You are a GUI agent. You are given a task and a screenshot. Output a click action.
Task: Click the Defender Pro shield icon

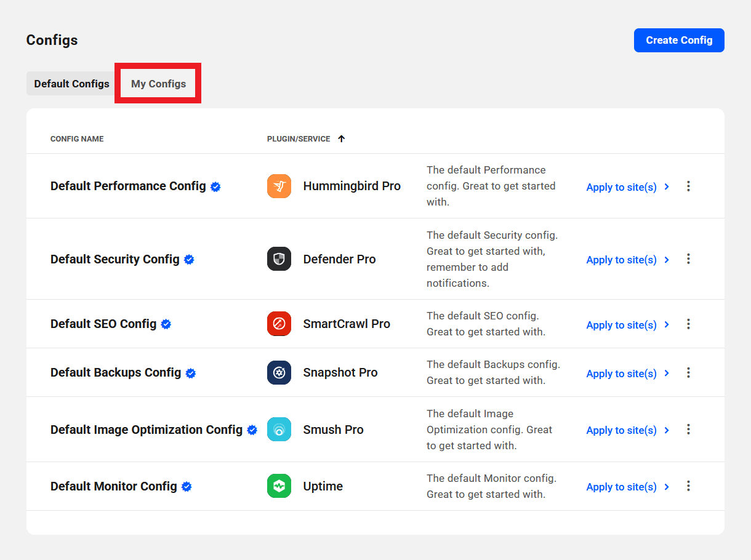click(279, 259)
